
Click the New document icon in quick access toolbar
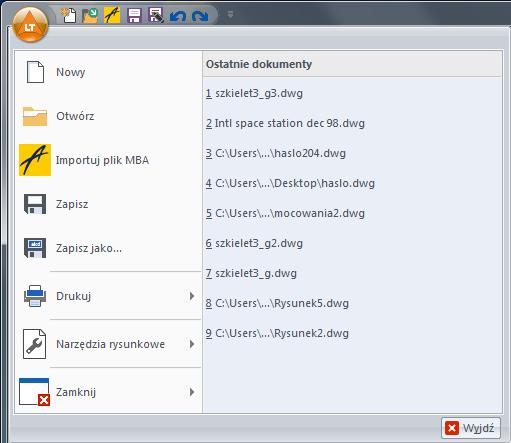click(68, 15)
